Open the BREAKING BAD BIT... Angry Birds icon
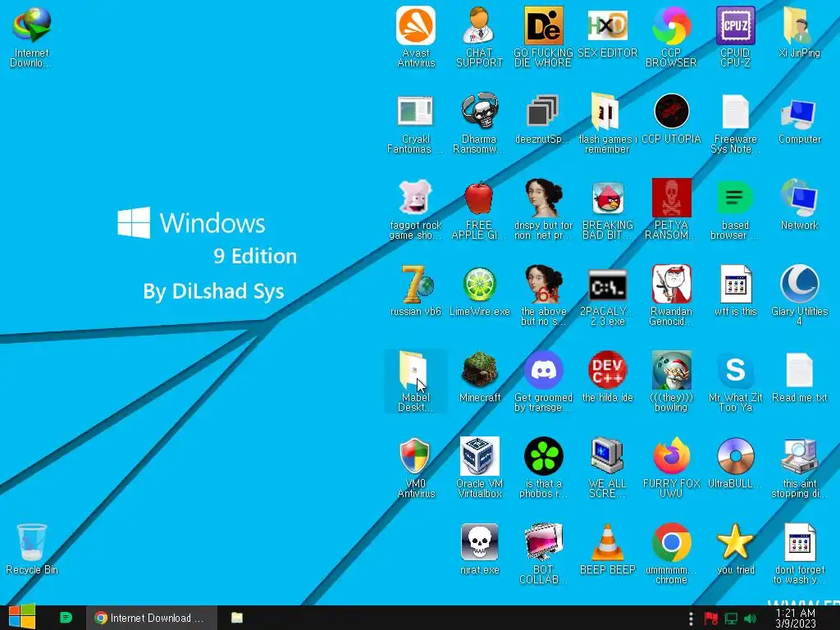Image resolution: width=840 pixels, height=630 pixels. coord(608,210)
